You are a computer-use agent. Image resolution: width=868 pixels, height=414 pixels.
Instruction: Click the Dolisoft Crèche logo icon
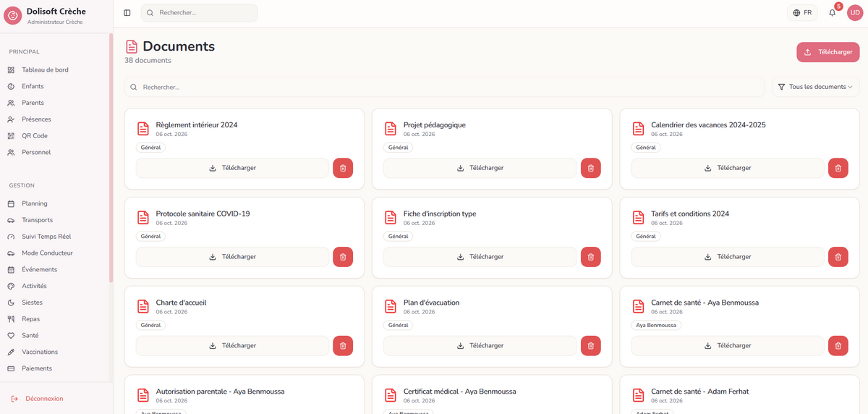[x=13, y=15]
